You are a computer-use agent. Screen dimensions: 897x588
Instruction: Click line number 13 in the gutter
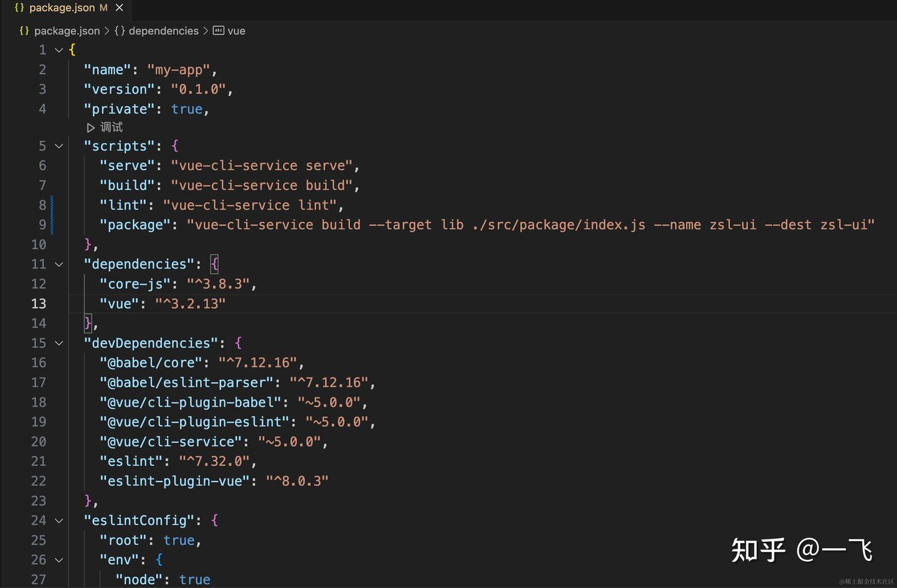click(x=39, y=304)
